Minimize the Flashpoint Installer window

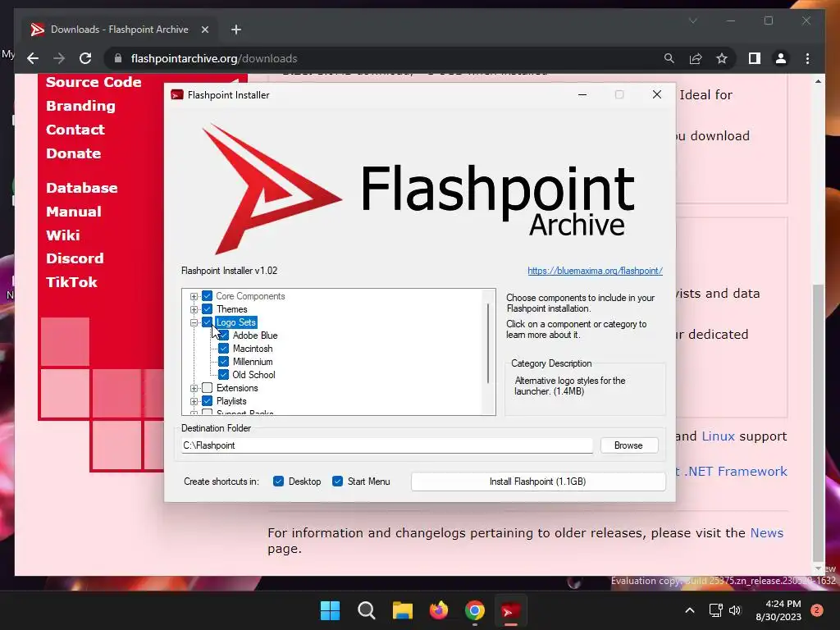[x=582, y=94]
